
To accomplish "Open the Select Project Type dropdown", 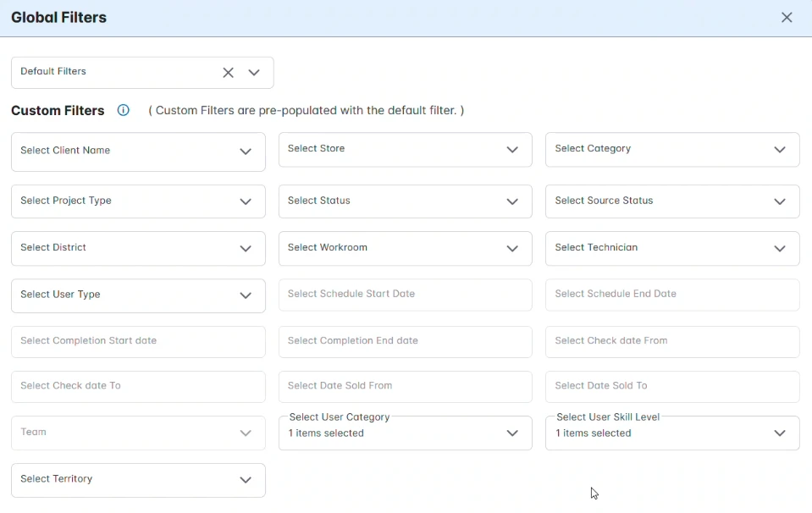I will pos(138,201).
